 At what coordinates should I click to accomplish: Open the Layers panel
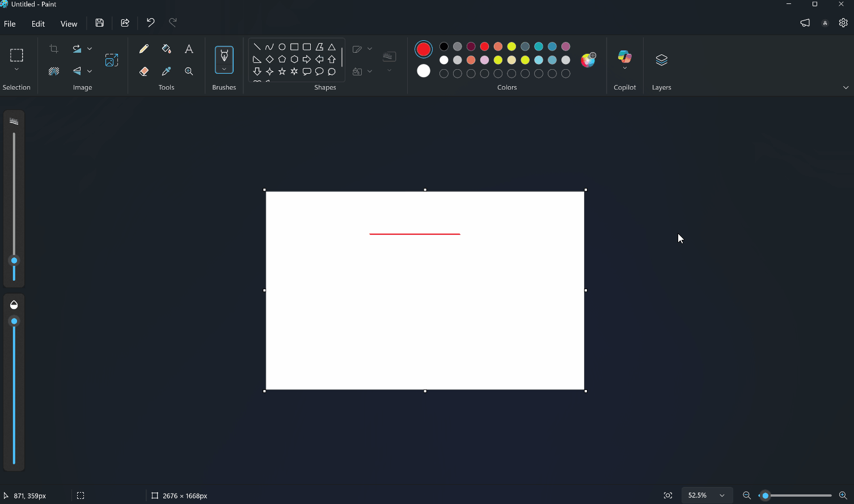click(661, 61)
